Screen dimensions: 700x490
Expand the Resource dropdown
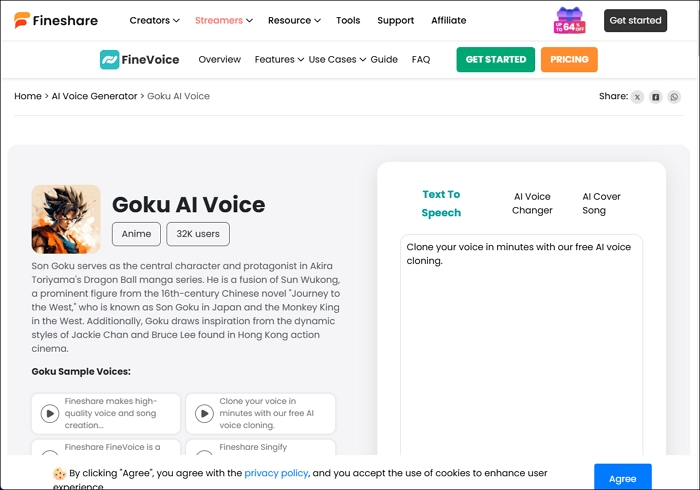click(x=294, y=20)
